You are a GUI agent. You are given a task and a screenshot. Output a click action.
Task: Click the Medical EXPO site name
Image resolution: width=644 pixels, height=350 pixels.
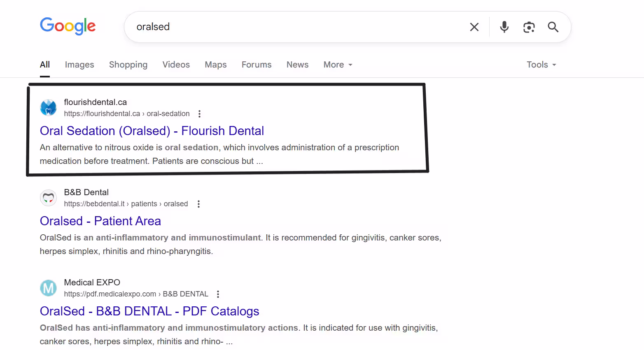point(92,282)
